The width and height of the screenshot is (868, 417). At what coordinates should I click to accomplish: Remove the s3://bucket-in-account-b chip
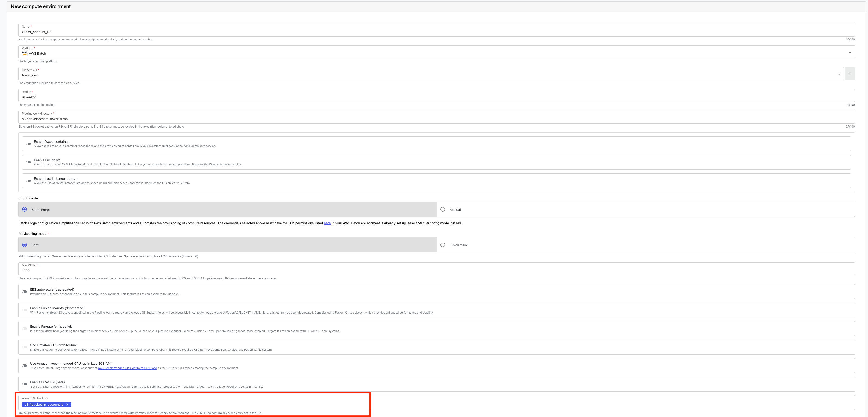[67, 405]
